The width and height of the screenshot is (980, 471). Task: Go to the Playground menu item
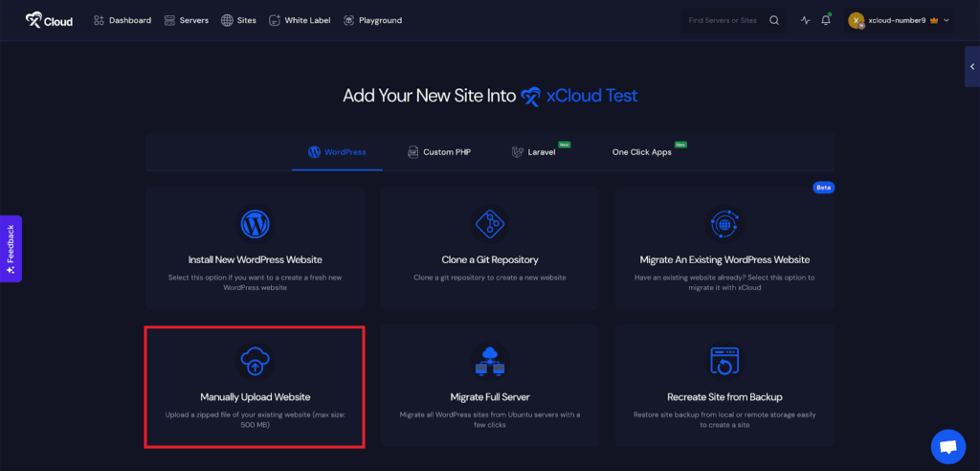(x=372, y=20)
